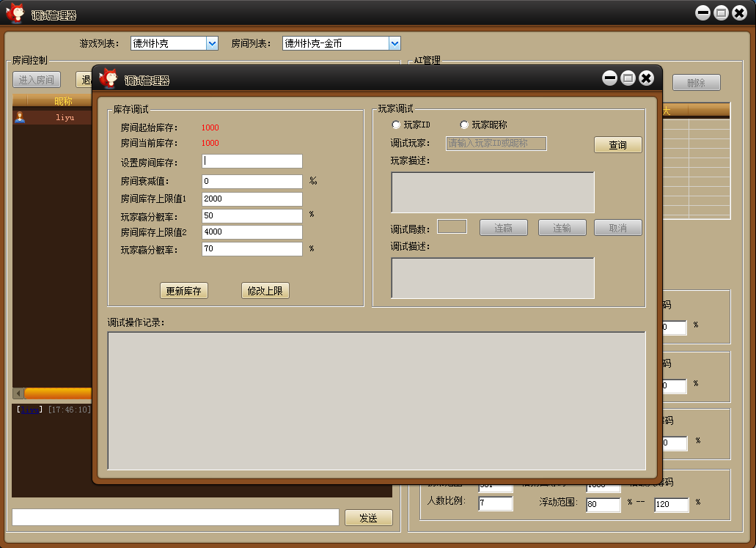The height and width of the screenshot is (548, 756).
Task: Click the 发送 button
Action: 368,518
